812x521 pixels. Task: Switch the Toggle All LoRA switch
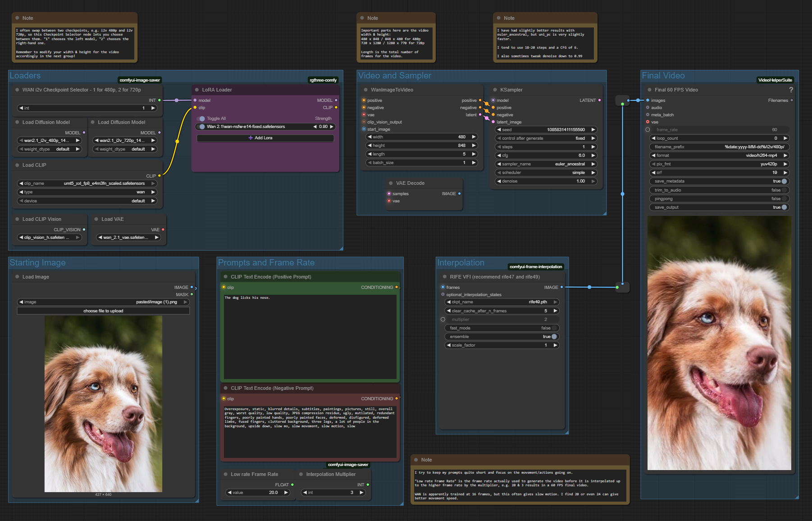pyautogui.click(x=201, y=119)
